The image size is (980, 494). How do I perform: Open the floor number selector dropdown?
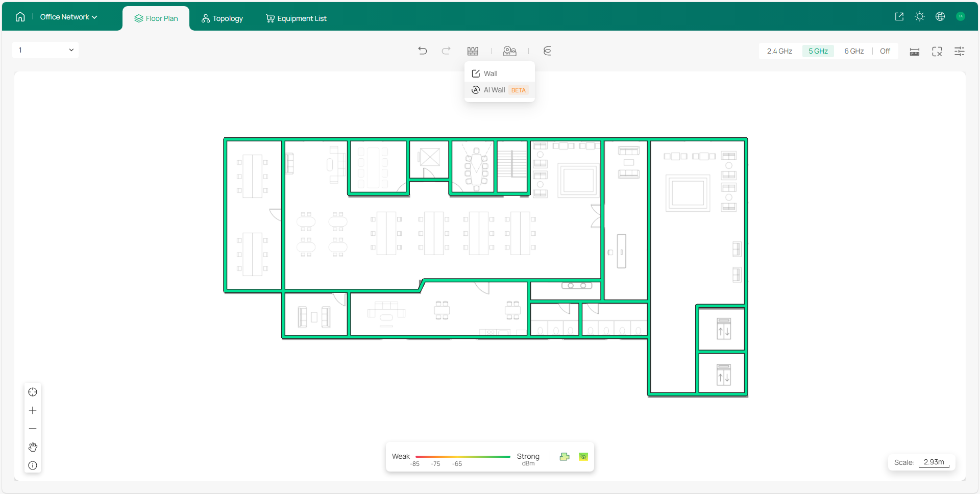(x=45, y=50)
